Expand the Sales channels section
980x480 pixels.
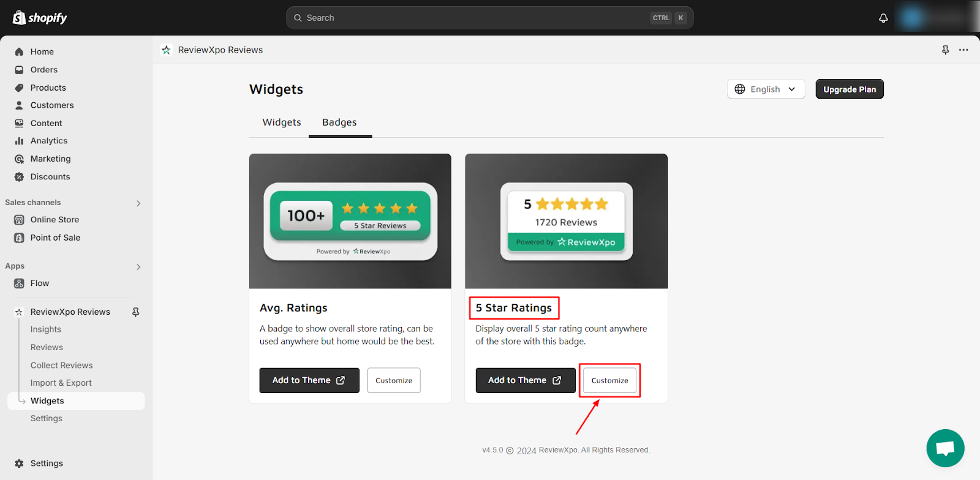138,203
